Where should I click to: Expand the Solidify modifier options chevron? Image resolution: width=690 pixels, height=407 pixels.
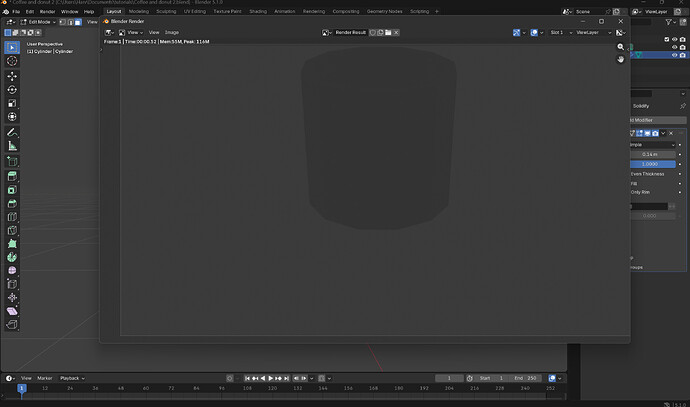tap(663, 133)
